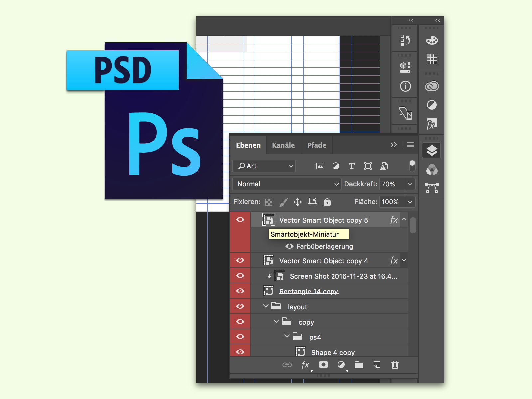Expand effects of Vector Smart Object copy 4
This screenshot has width=532, height=399.
click(404, 260)
